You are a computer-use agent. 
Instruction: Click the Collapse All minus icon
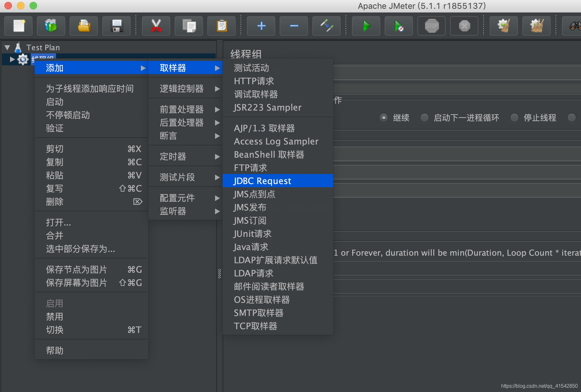coord(294,26)
